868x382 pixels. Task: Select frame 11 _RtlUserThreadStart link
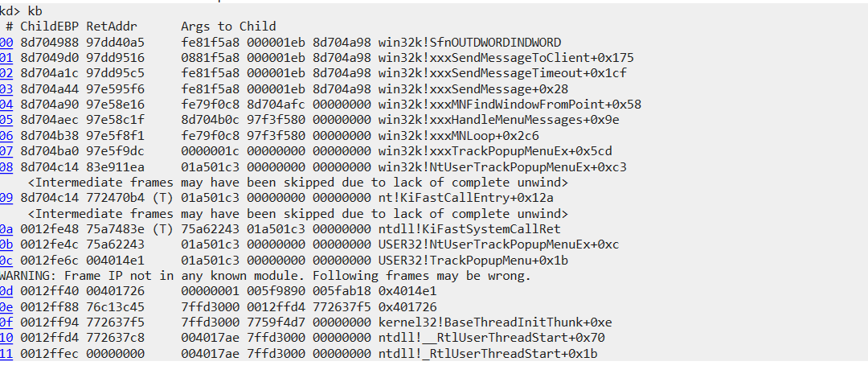(6, 354)
